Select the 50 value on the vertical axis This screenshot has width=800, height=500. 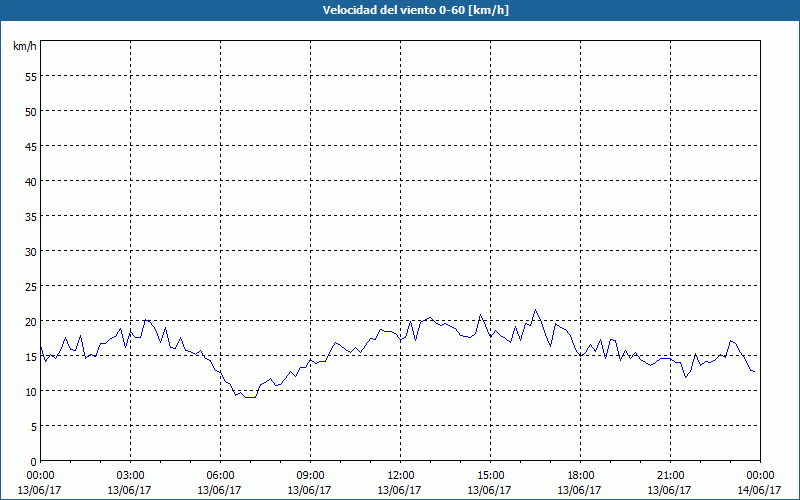tap(31, 111)
